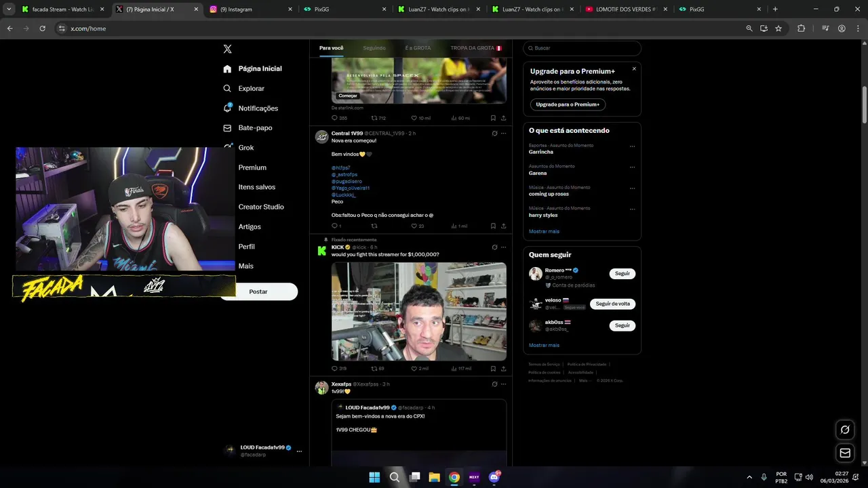
Task: Open Notificações bell icon
Action: [227, 108]
